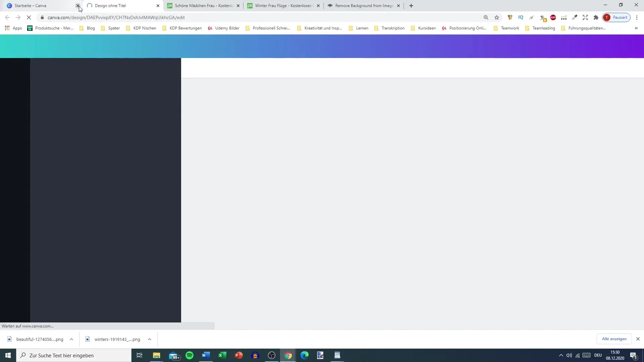Open Microsoft Edge from taskbar
This screenshot has width=644, height=362.
click(305, 355)
